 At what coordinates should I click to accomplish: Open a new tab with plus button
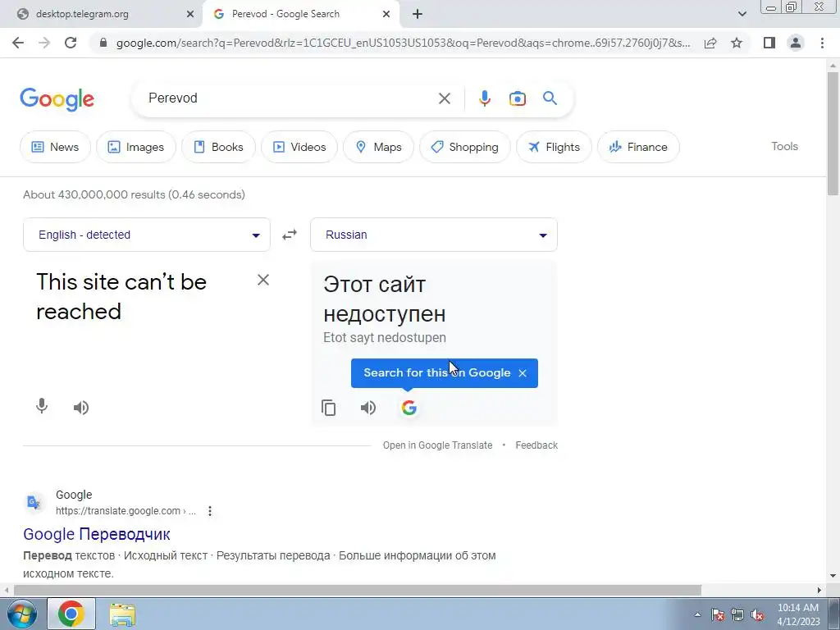[418, 14]
